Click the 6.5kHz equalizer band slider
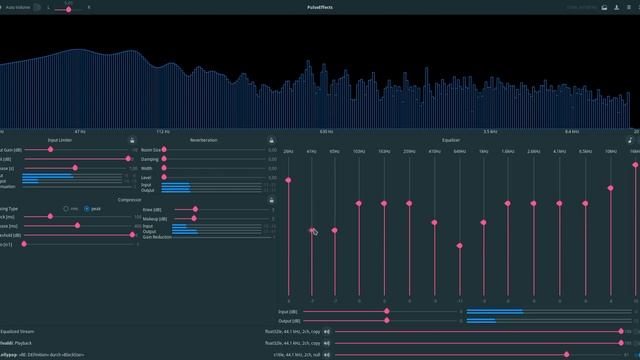This screenshot has height=360, width=640. (585, 227)
